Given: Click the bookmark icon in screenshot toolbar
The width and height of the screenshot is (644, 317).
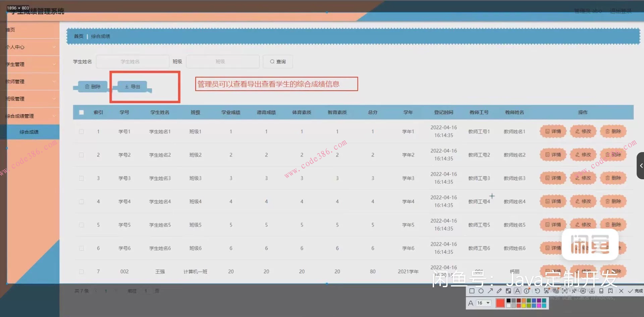Looking at the screenshot, I should (x=610, y=291).
